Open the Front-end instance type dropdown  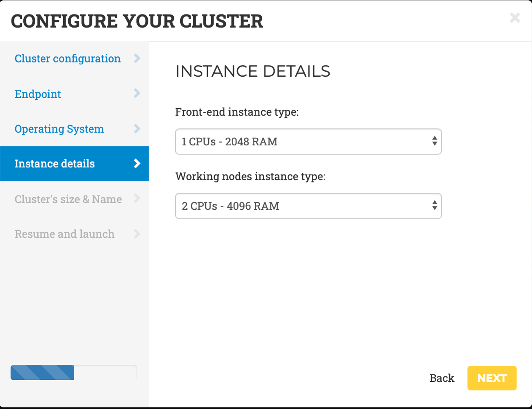click(x=308, y=142)
